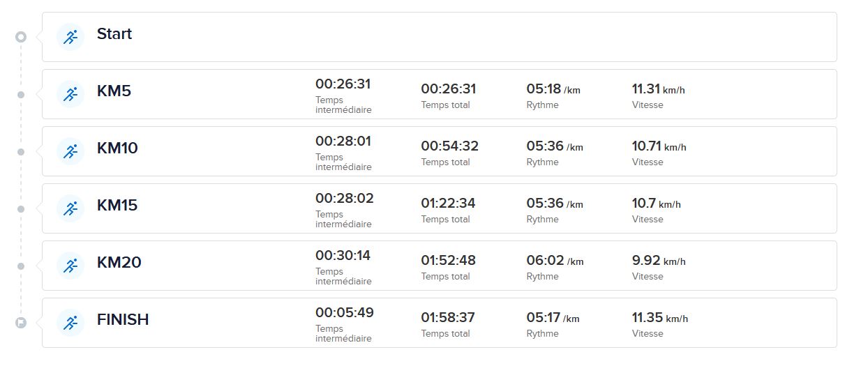This screenshot has height=382, width=868.
Task: Click the runner icon in the KM20 row
Action: tap(70, 266)
